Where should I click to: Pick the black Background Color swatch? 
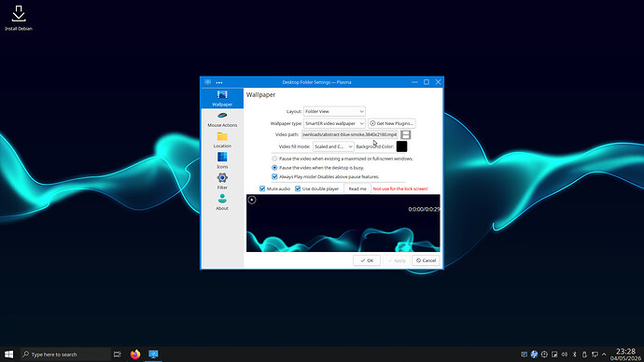coord(401,146)
